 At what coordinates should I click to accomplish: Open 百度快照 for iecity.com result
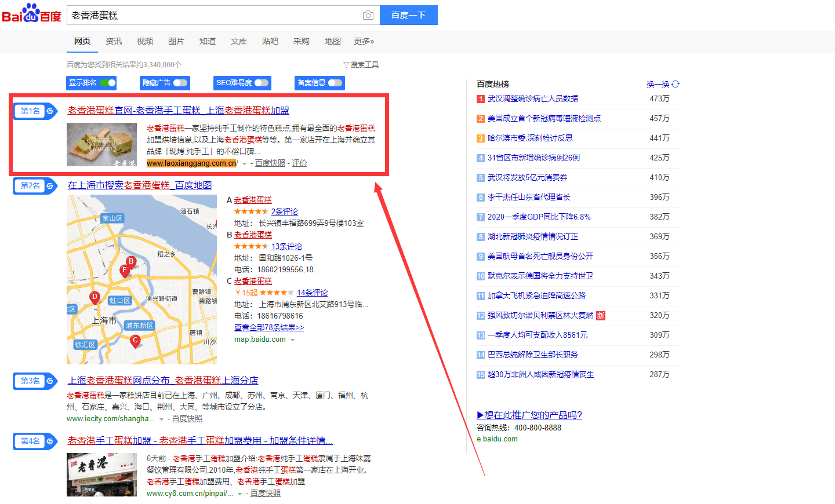[187, 418]
